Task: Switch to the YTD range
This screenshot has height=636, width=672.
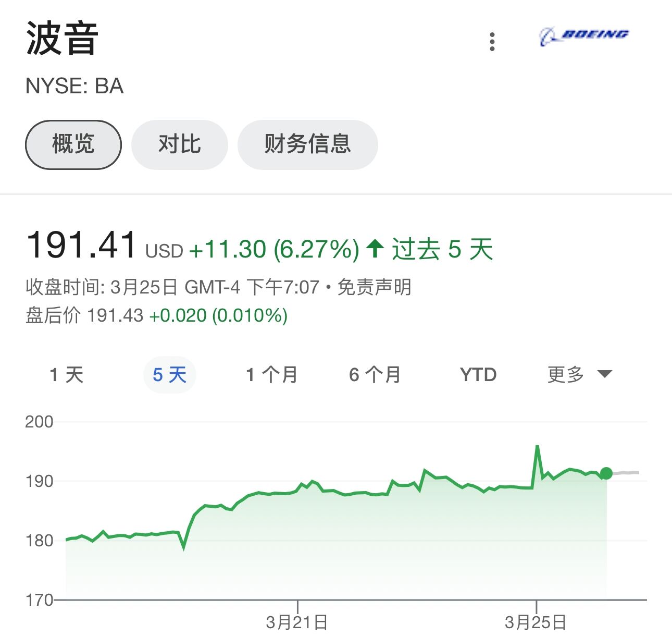Action: [478, 374]
